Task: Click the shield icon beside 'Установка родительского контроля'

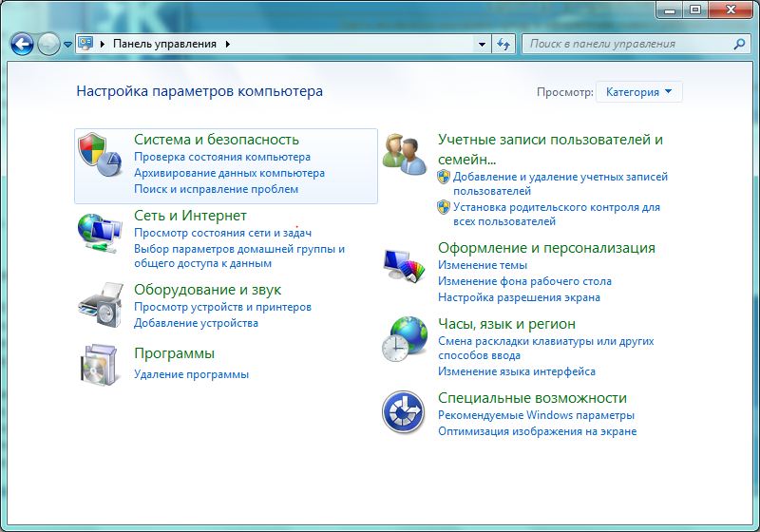Action: click(x=444, y=207)
